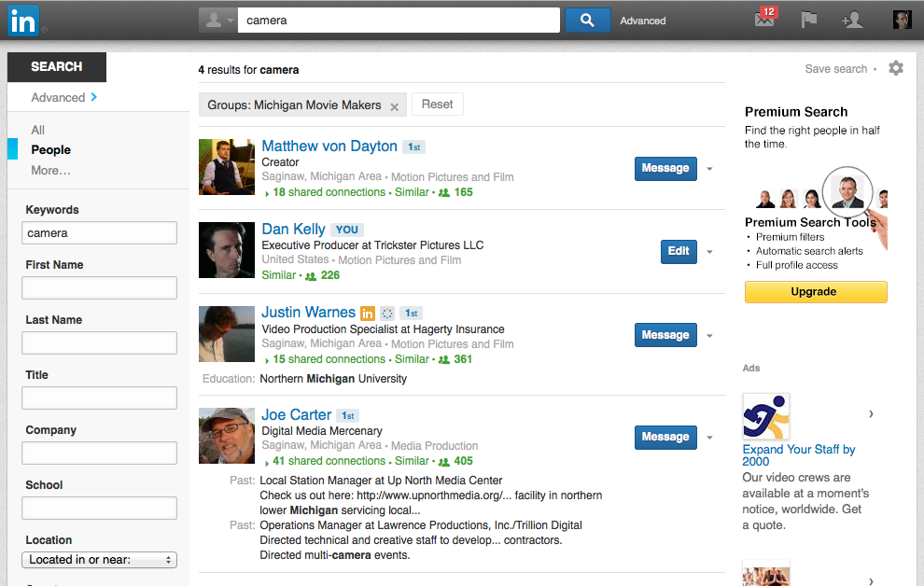Open the action dropdown next to Justin's Message button
This screenshot has width=924, height=586.
tap(709, 336)
